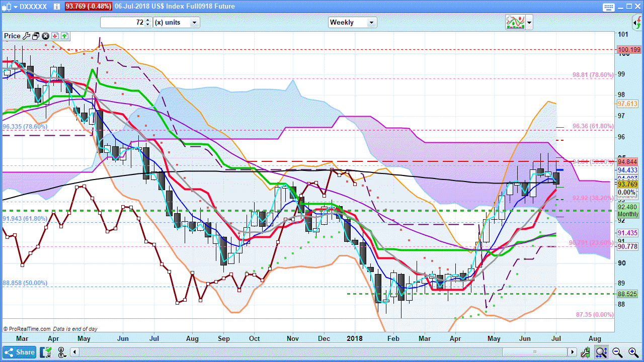Expand the indicator menu arrow

529,23
